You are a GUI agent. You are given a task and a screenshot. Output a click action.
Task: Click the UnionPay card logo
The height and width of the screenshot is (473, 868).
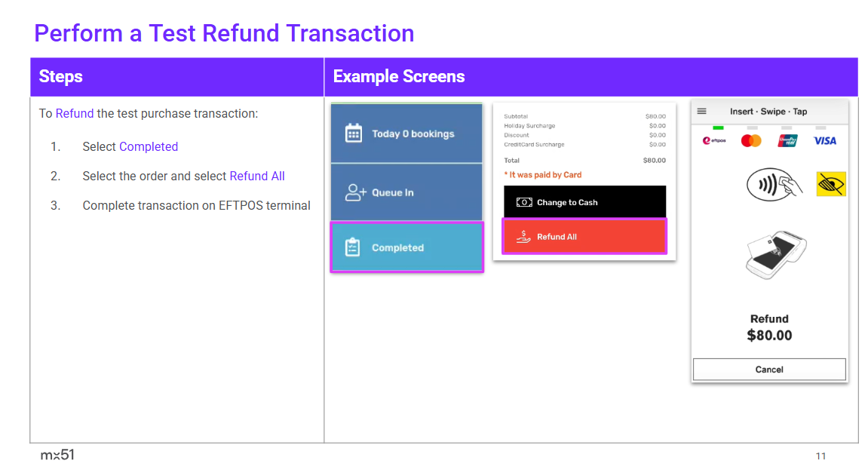click(x=788, y=140)
